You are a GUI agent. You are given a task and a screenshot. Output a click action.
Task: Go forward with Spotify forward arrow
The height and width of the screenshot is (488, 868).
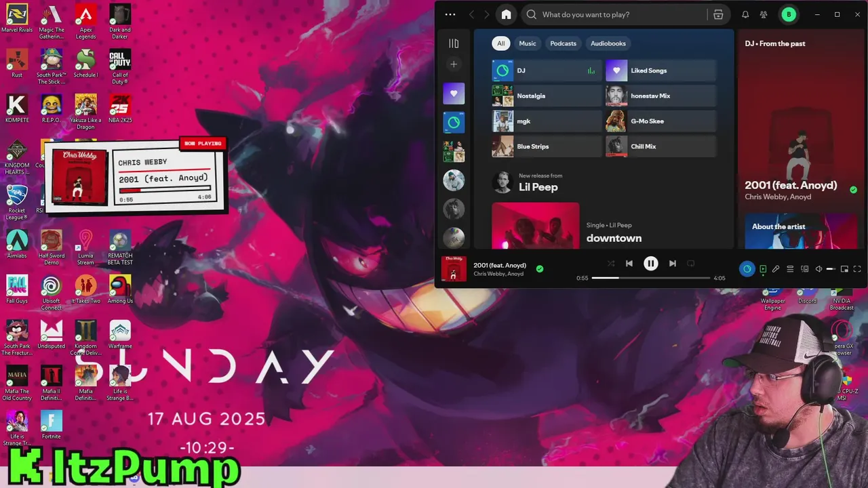coord(487,14)
